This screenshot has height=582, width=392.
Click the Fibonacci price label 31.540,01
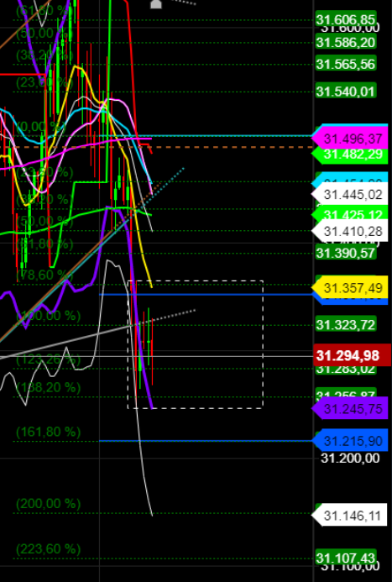[346, 91]
